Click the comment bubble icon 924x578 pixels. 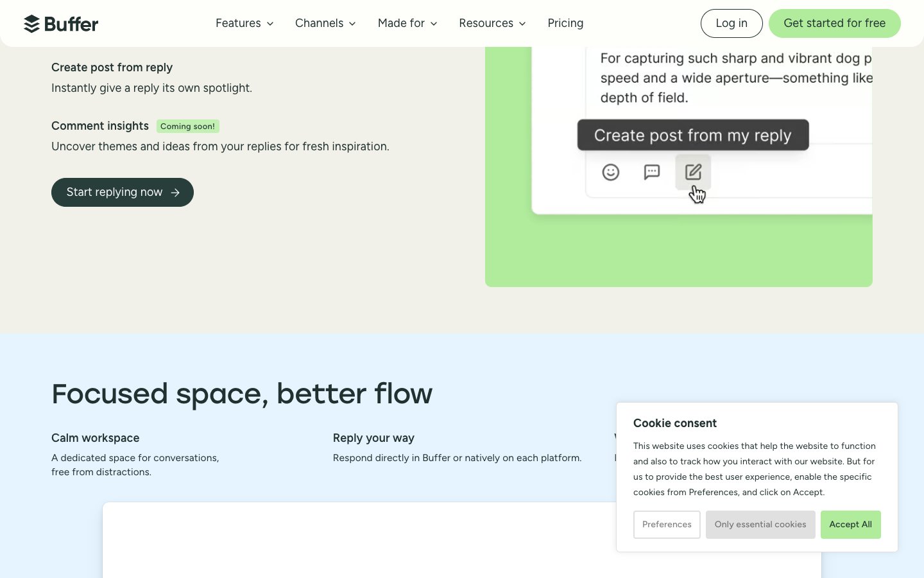click(x=651, y=172)
